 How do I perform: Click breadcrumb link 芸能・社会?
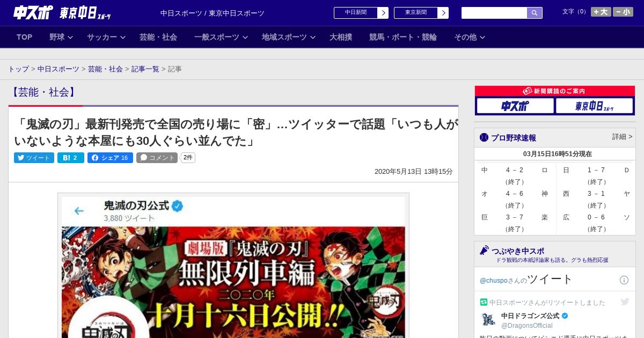click(x=105, y=69)
